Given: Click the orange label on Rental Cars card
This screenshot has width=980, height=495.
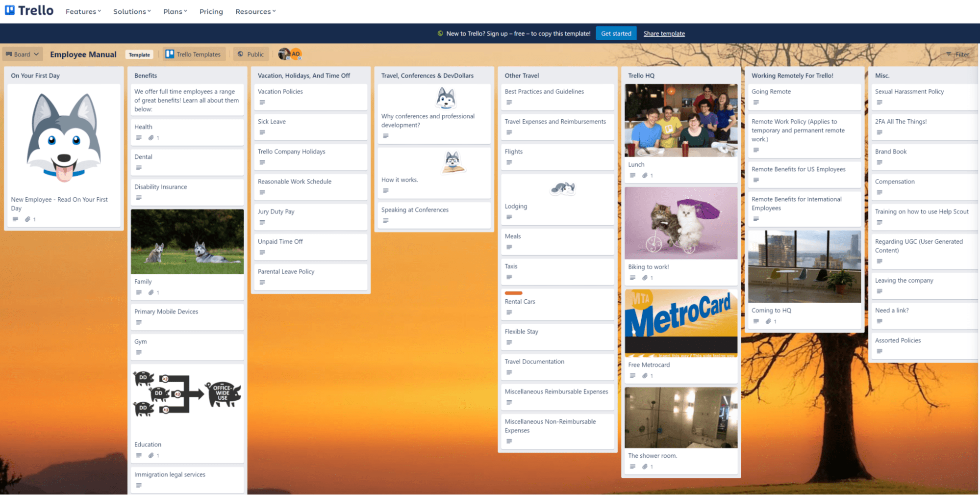Looking at the screenshot, I should coord(514,293).
